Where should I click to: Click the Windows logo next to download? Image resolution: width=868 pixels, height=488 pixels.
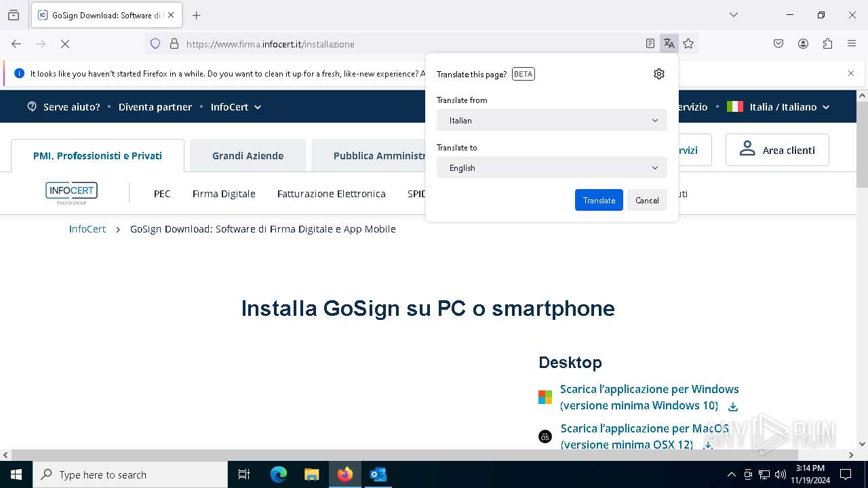click(x=545, y=397)
